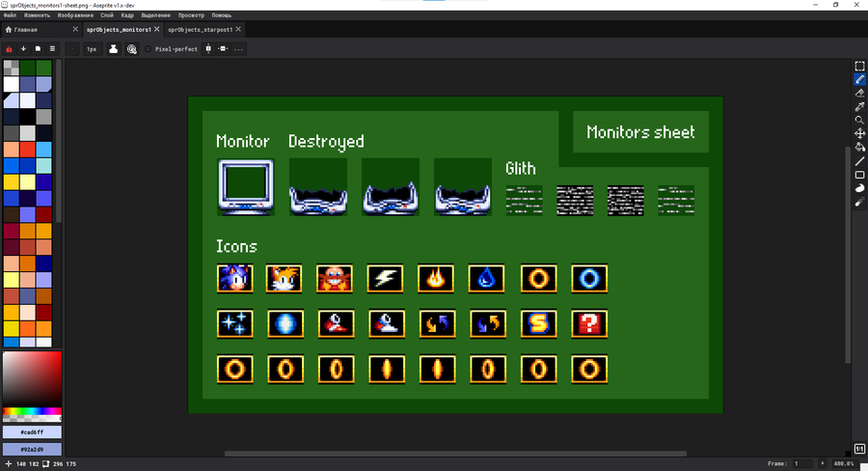Click the vertical canvas scrollbar
868x471 pixels.
(847, 255)
